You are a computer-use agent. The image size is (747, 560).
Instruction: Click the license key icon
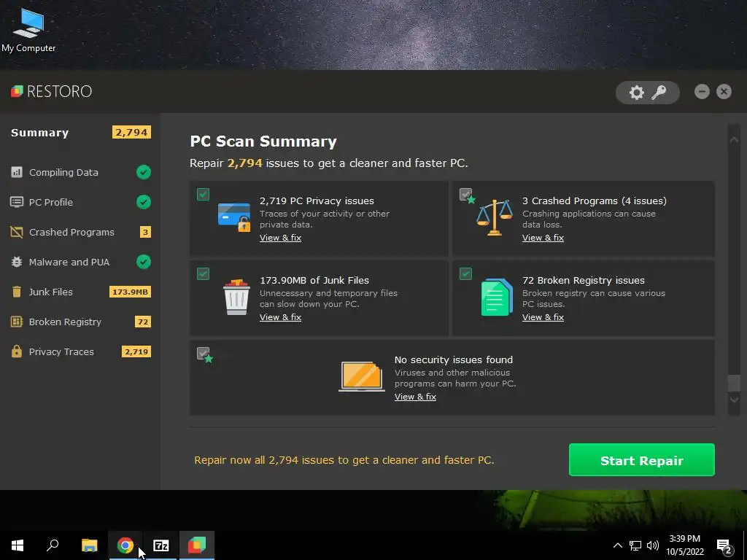659,93
